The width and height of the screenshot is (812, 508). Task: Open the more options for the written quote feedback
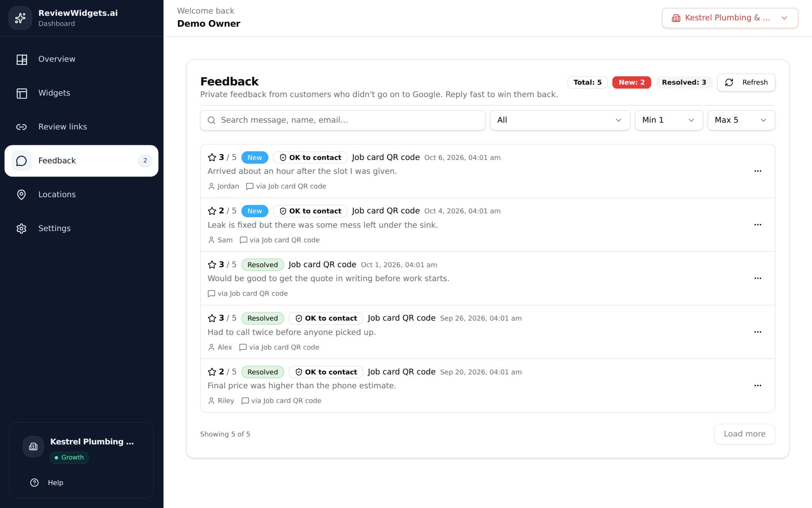pos(757,278)
